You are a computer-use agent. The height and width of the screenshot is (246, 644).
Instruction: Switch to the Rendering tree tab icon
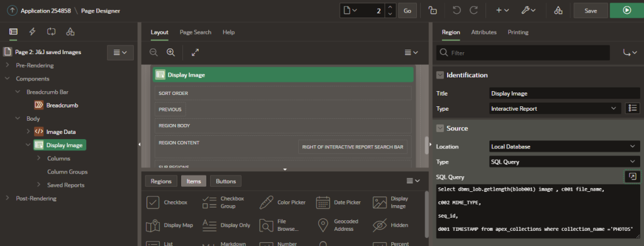click(14, 31)
